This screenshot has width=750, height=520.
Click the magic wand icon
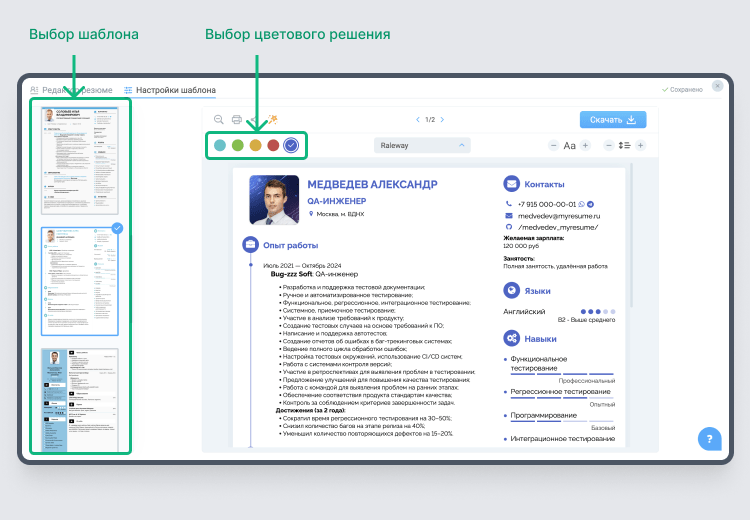(273, 119)
